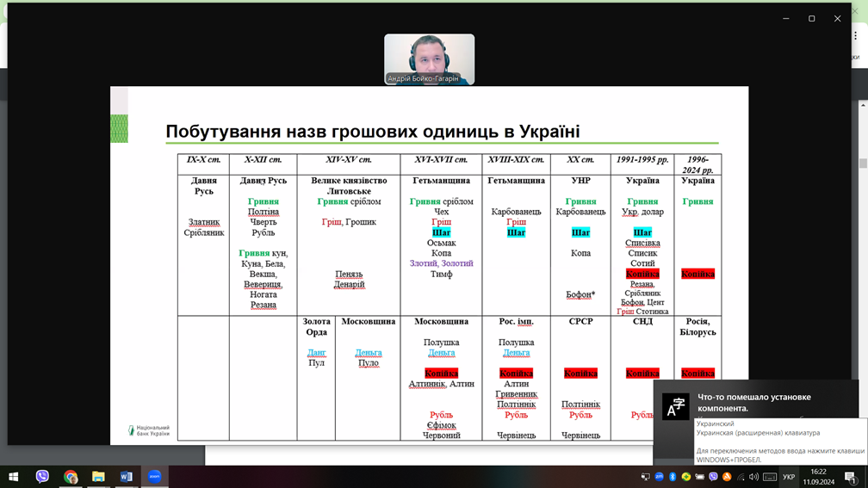Minimize the Zoom window
The image size is (868, 488).
point(786,18)
